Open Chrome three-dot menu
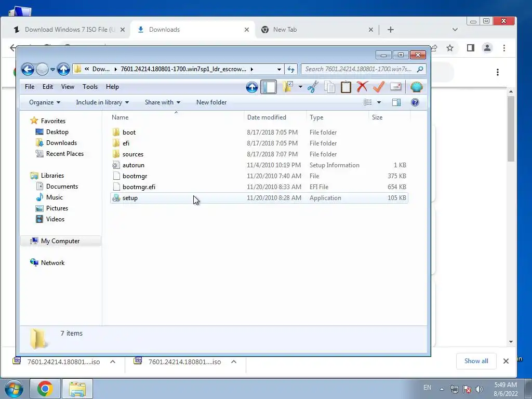 point(504,48)
